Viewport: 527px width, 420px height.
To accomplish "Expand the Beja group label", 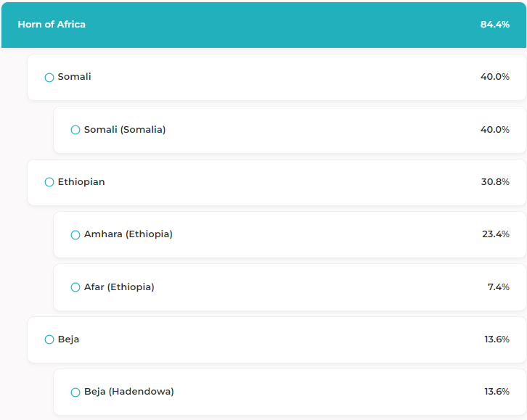I will [68, 339].
